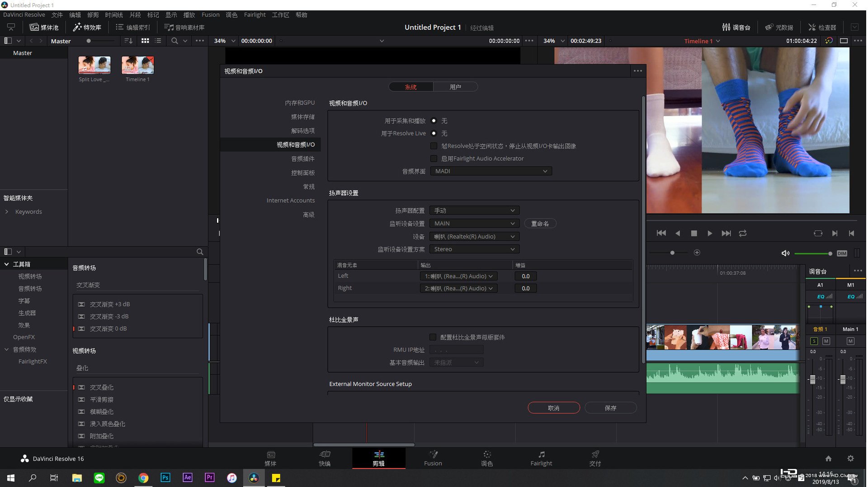Enable Fairlight Audio Accelerator checkbox
The image size is (868, 487).
[x=434, y=159]
